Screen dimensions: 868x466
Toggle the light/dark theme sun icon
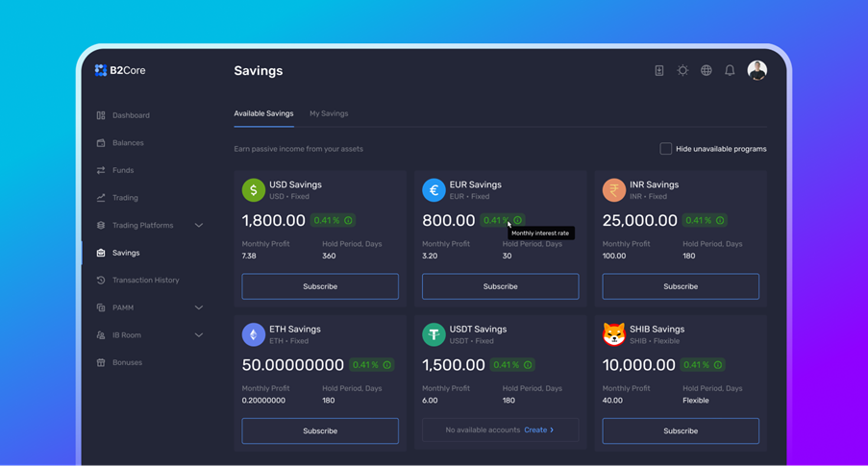pyautogui.click(x=682, y=70)
